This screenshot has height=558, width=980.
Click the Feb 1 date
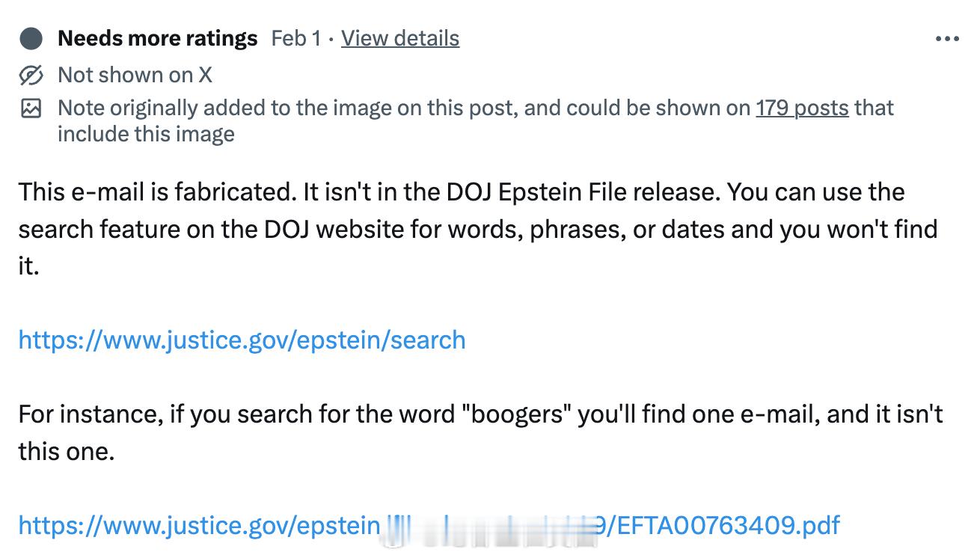tap(296, 38)
